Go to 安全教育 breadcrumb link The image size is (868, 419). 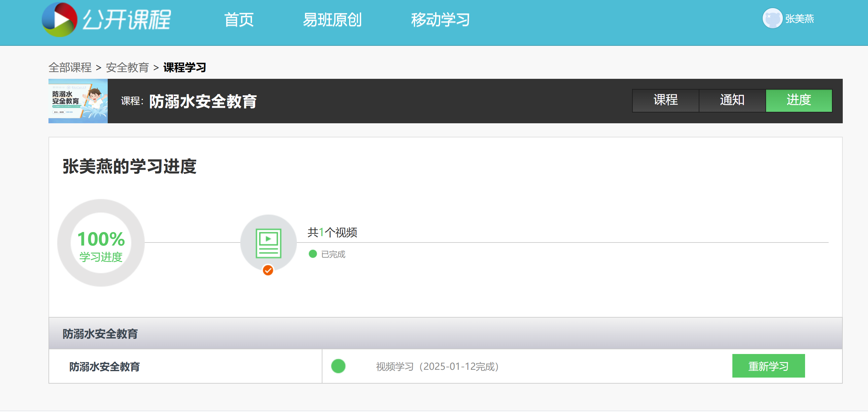[x=127, y=67]
